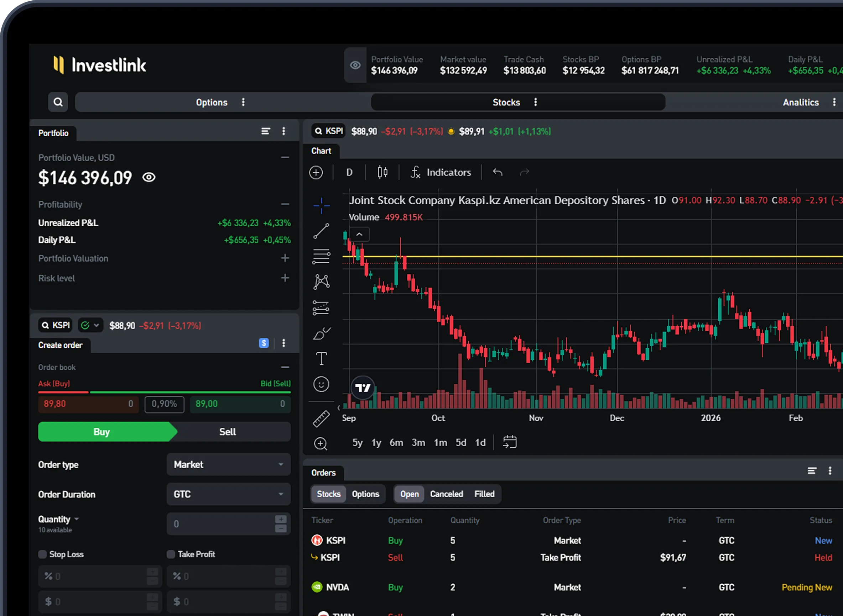
Task: Enable the Stop Loss checkbox
Action: pyautogui.click(x=42, y=554)
